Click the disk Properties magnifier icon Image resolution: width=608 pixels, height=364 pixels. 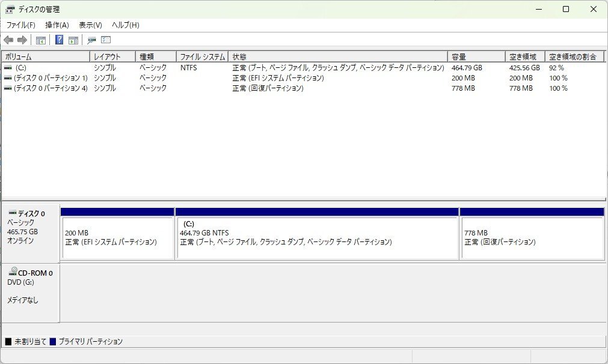(91, 40)
